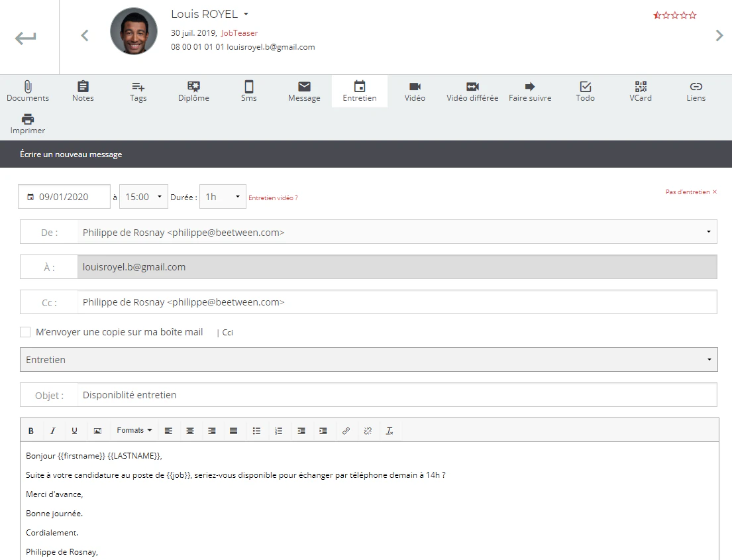Click the Entretien vidéo ? link
Viewport: 732px width, 560px height.
tap(273, 198)
